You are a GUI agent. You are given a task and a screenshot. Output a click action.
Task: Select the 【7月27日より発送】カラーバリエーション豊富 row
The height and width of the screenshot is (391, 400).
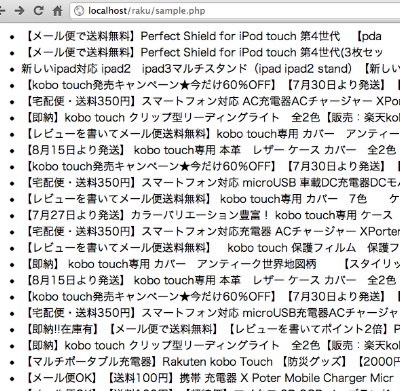click(209, 215)
